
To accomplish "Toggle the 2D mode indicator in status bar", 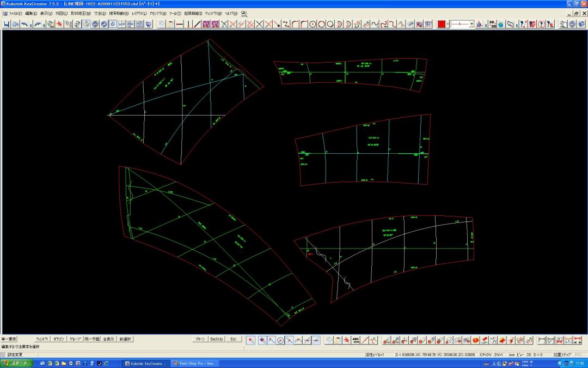I will click(x=528, y=355).
